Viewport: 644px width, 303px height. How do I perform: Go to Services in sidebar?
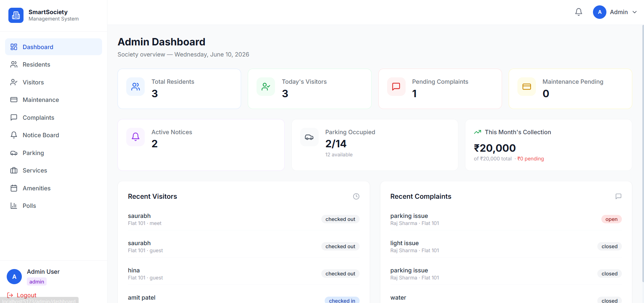[x=53, y=171]
